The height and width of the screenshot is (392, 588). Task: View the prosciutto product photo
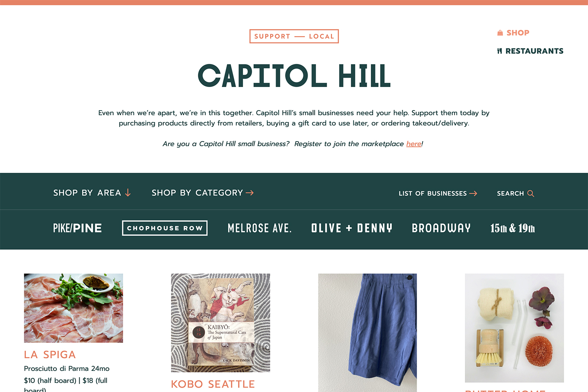click(73, 308)
